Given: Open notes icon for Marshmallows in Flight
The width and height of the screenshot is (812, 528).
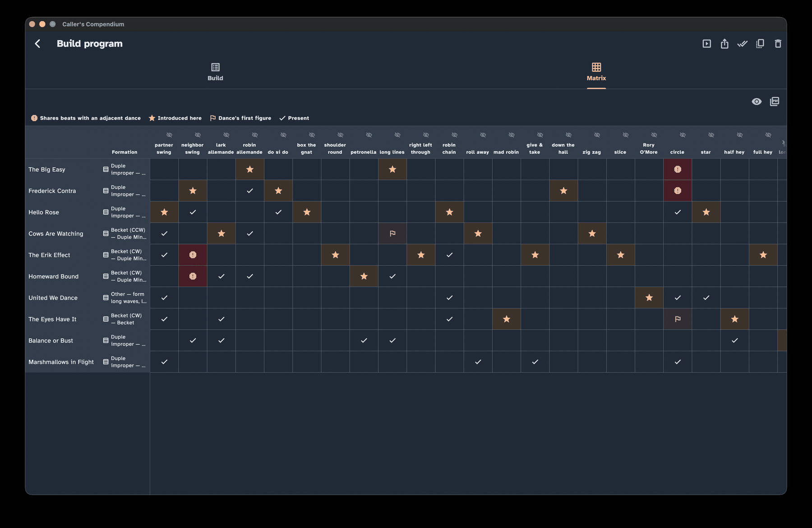Looking at the screenshot, I should coord(106,362).
